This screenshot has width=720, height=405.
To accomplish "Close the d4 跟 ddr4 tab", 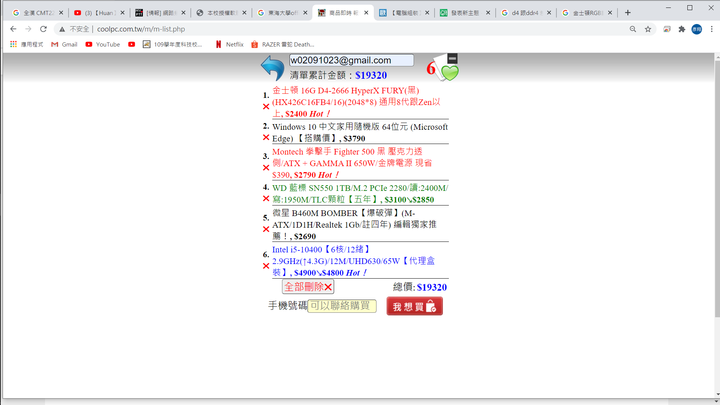I will (x=549, y=13).
